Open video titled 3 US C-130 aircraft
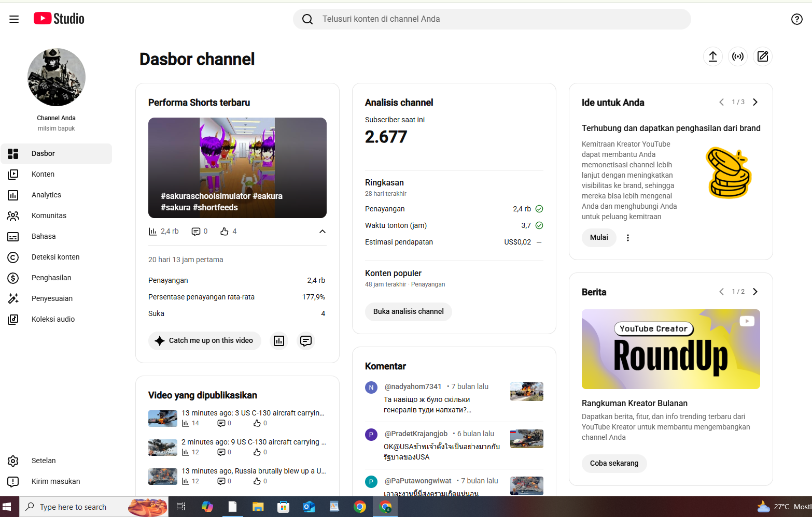812x517 pixels. pyautogui.click(x=253, y=413)
